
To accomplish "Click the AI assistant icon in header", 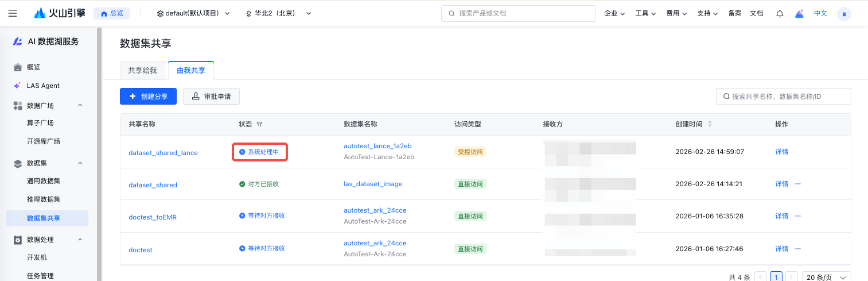I will pos(799,13).
